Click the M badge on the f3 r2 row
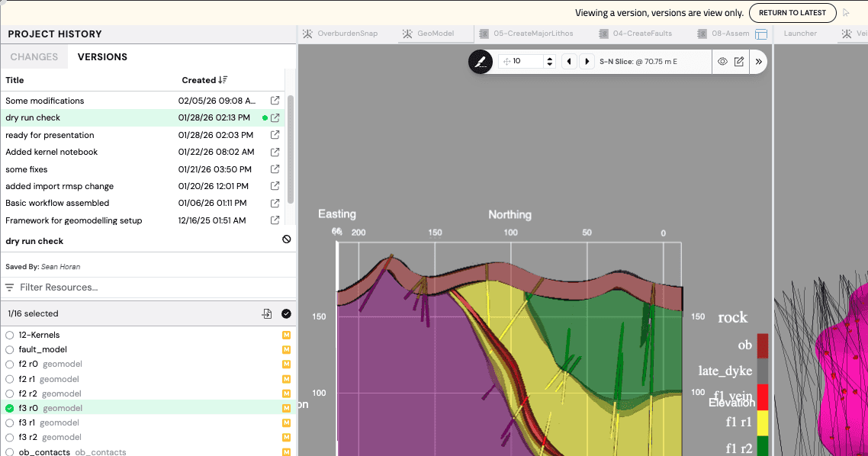Image resolution: width=868 pixels, height=456 pixels. coord(286,437)
